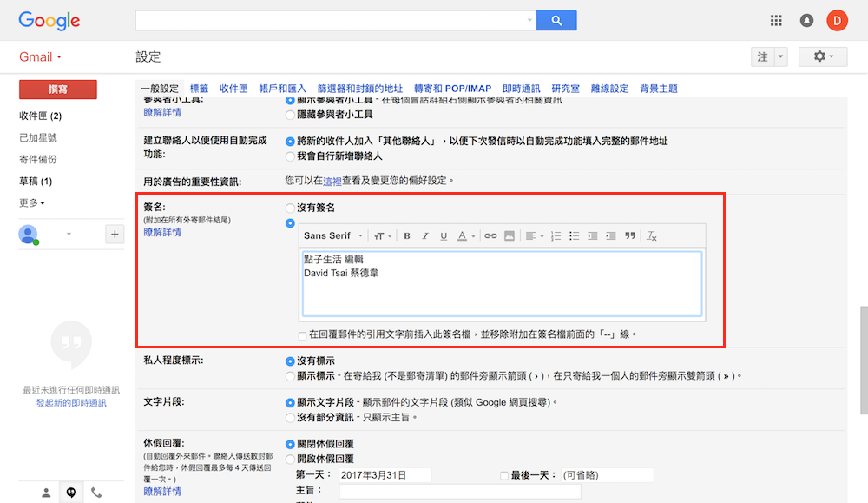Screen dimensions: 868x503
Task: Remove formatting from signature text
Action: pyautogui.click(x=653, y=236)
